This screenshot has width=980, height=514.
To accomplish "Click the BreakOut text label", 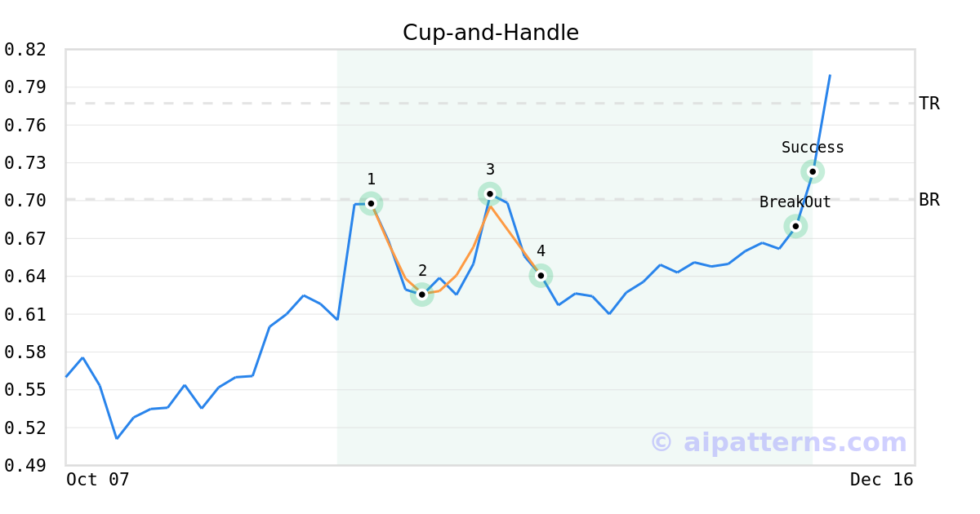I will click(x=795, y=202).
